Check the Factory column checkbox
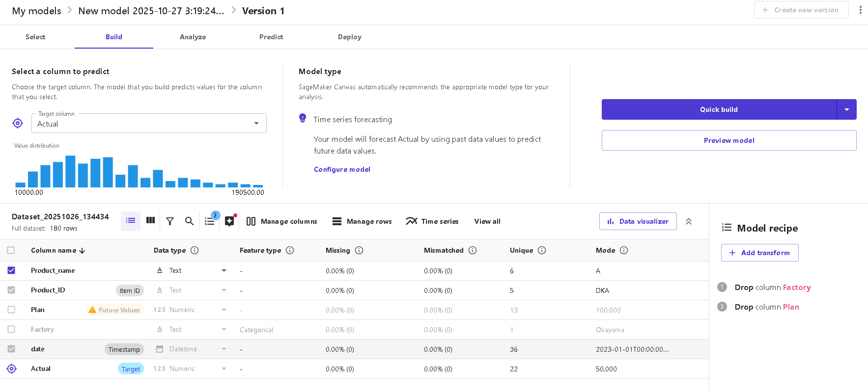The height and width of the screenshot is (392, 868). coord(11,329)
